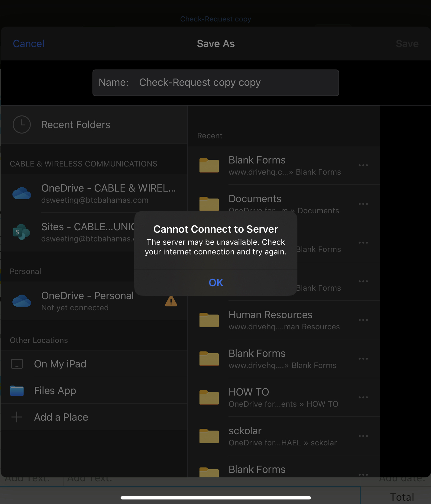Show more options for the HOW TO folder
The height and width of the screenshot is (504, 431).
coord(363,397)
